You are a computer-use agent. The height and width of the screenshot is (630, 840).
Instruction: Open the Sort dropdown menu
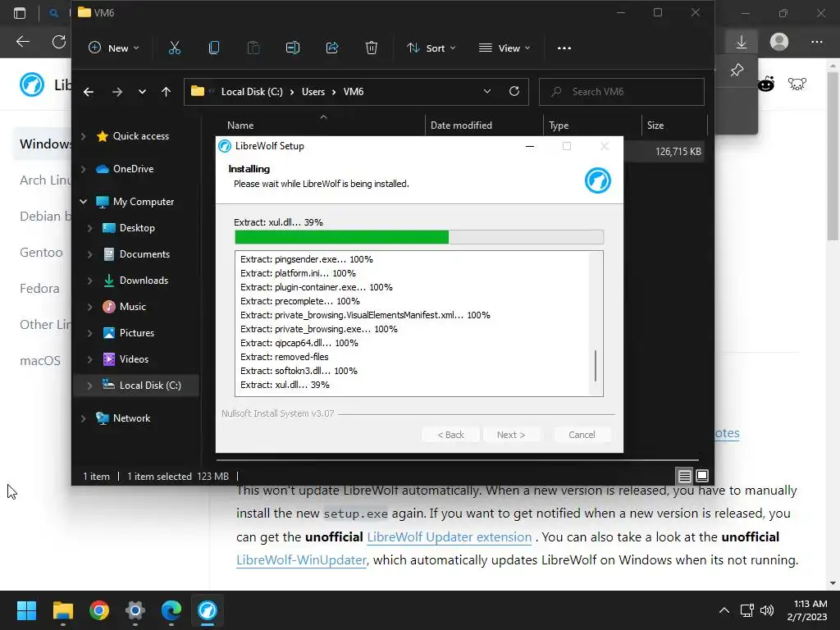(431, 48)
